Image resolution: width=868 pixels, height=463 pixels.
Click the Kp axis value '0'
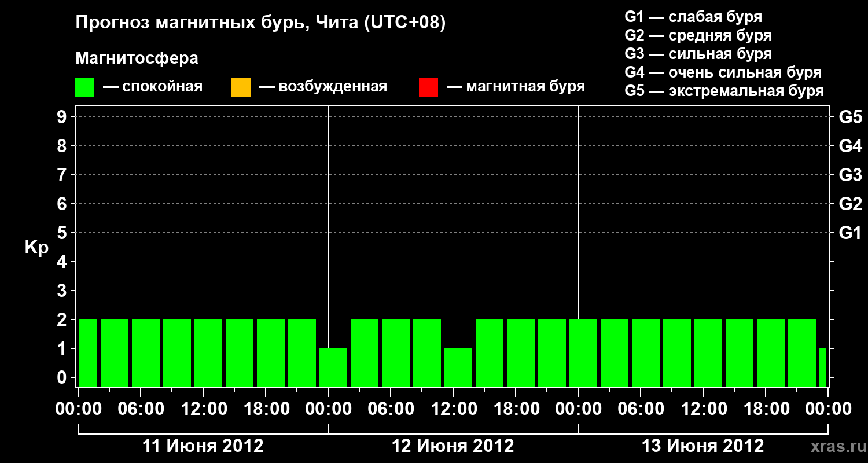[x=63, y=378]
